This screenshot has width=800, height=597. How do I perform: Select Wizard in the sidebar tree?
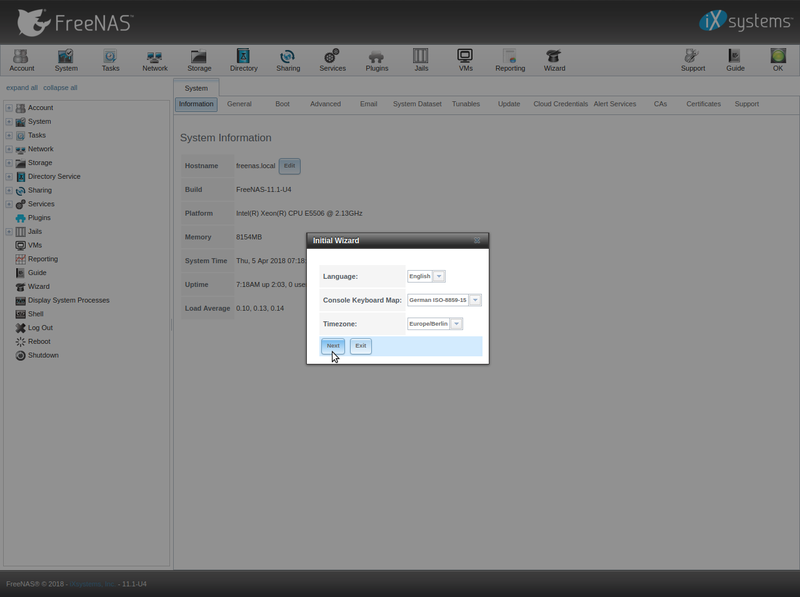(33, 287)
